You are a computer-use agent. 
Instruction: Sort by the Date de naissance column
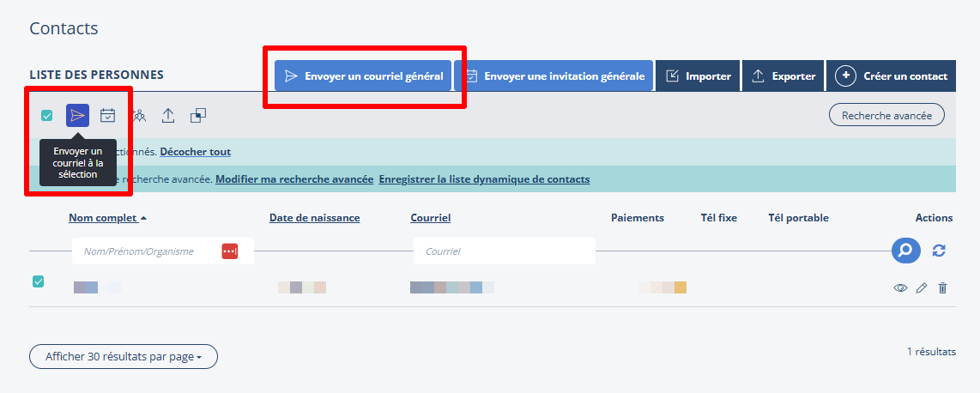tap(314, 218)
